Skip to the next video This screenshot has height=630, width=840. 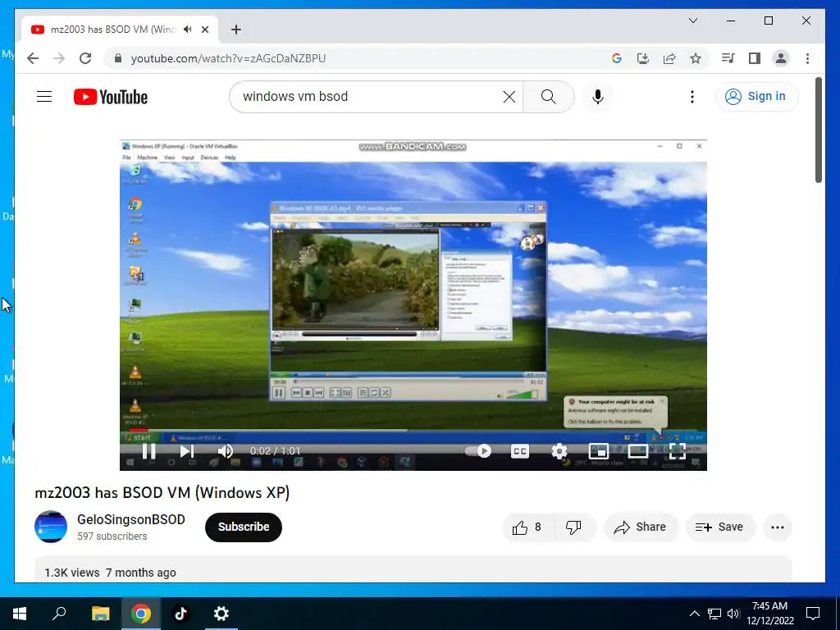[186, 451]
